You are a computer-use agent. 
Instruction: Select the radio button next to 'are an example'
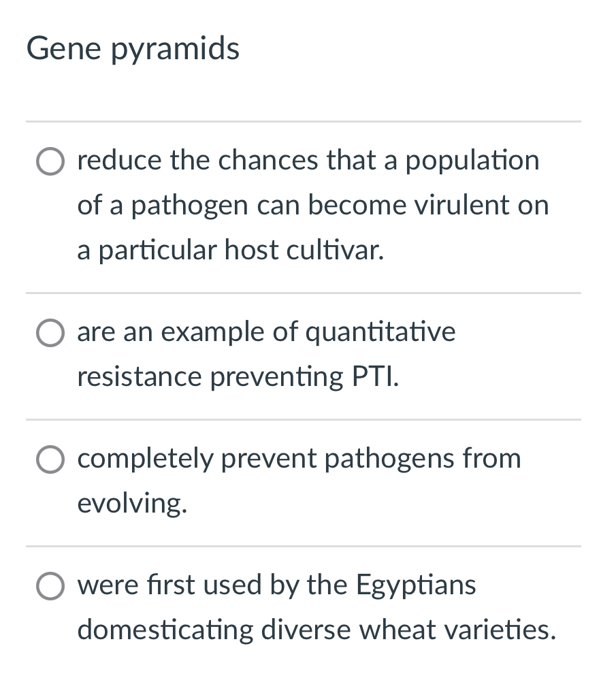pyautogui.click(x=50, y=333)
